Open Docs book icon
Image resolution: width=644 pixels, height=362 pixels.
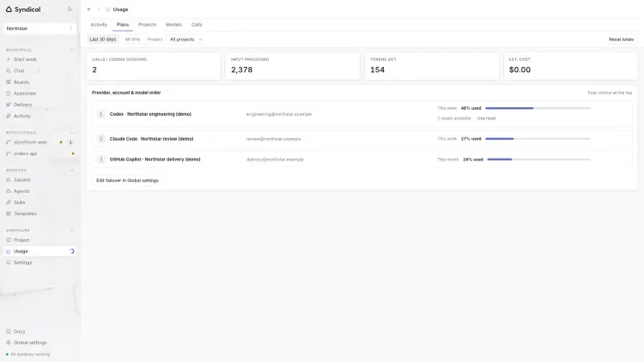pyautogui.click(x=9, y=331)
